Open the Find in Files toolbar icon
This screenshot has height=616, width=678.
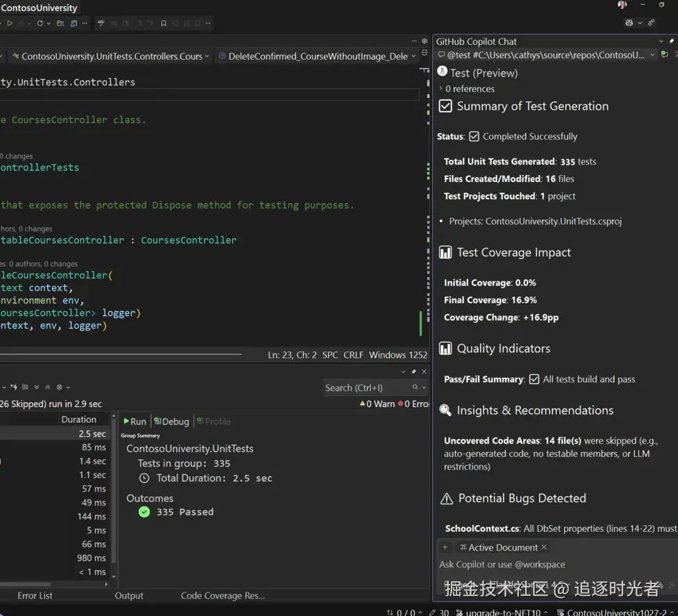60,24
